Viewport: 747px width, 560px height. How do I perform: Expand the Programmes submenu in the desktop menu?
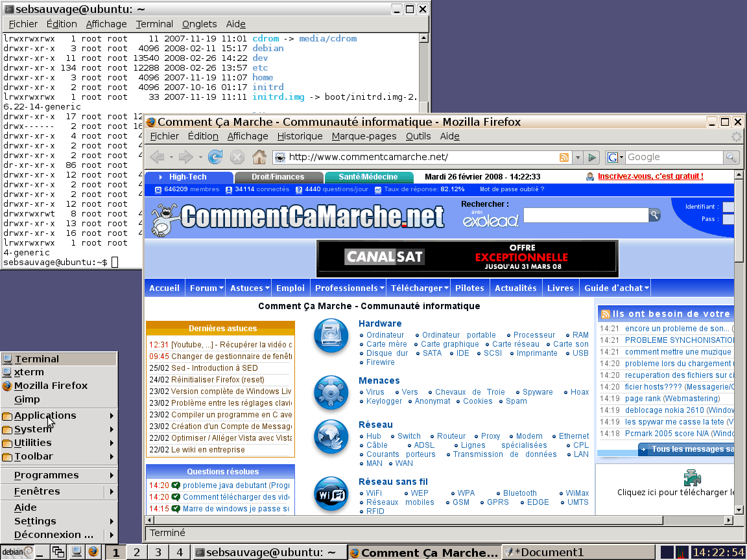58,475
